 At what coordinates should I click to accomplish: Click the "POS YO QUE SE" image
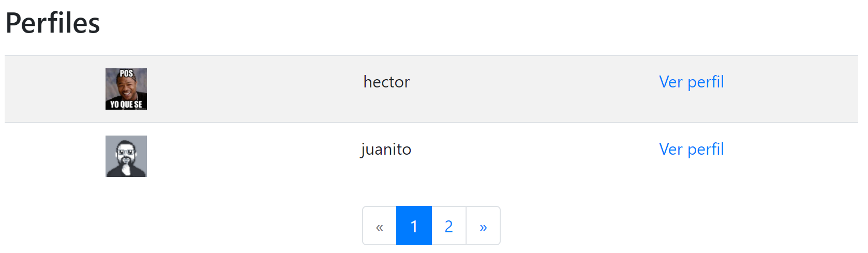click(126, 89)
